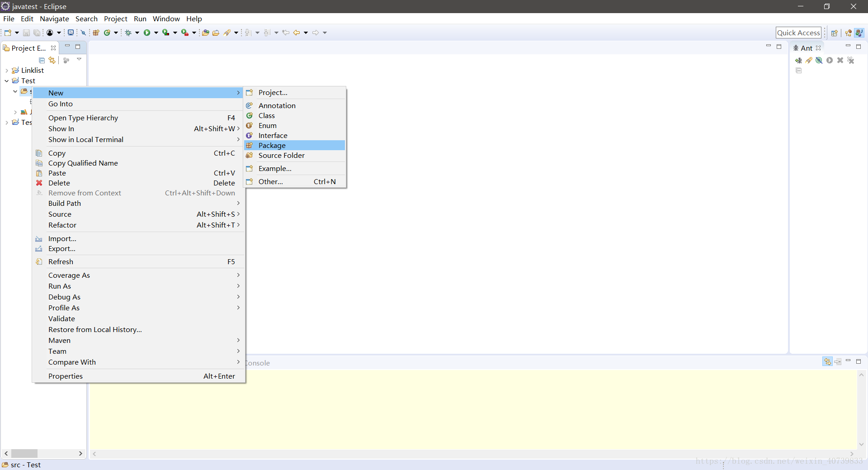Click the Collapse All icon in Ant view
The width and height of the screenshot is (868, 470).
[x=799, y=71]
